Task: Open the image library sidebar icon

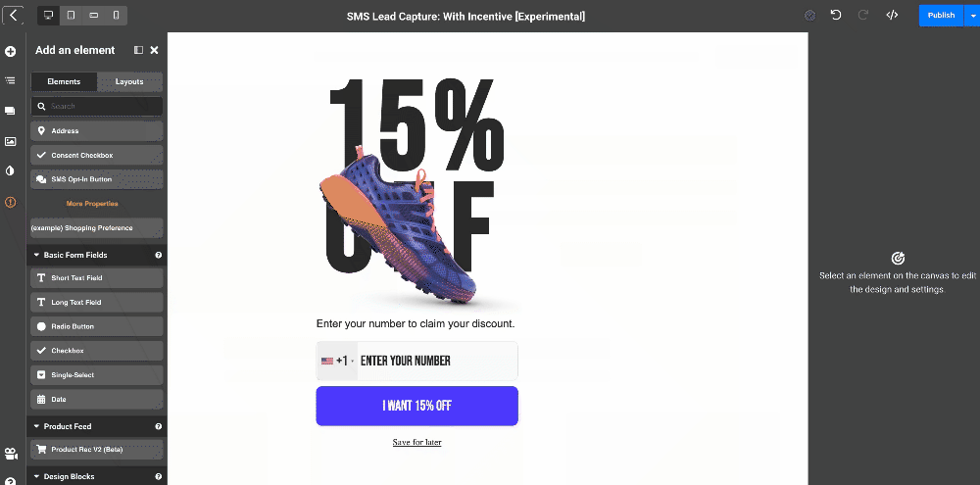Action: (x=11, y=141)
